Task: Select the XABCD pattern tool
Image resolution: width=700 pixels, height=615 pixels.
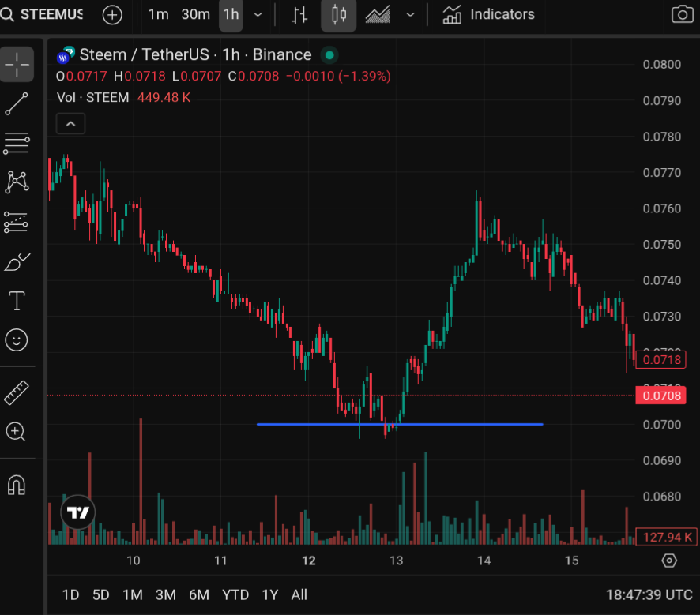Action: click(17, 182)
